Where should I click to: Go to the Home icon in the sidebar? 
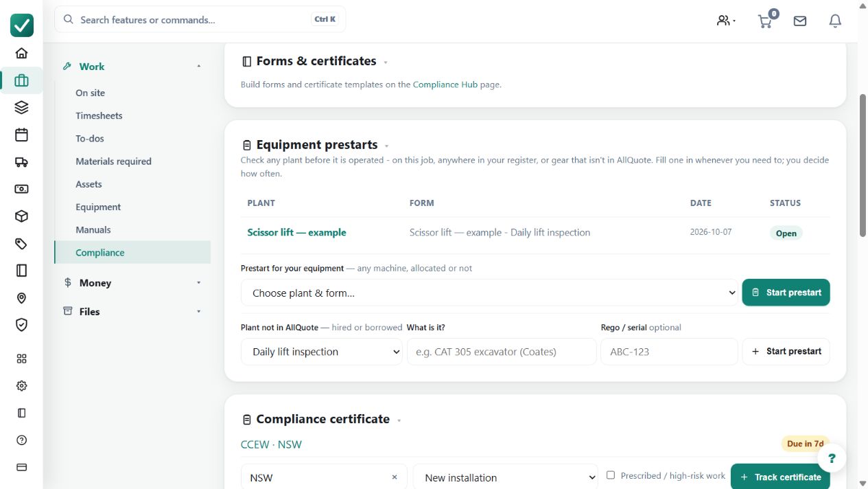click(21, 54)
